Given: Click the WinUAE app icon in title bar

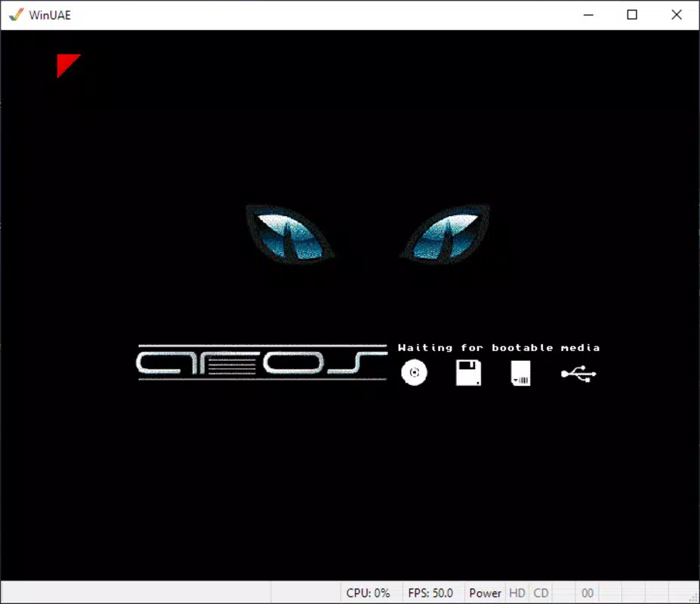Looking at the screenshot, I should 16,15.
